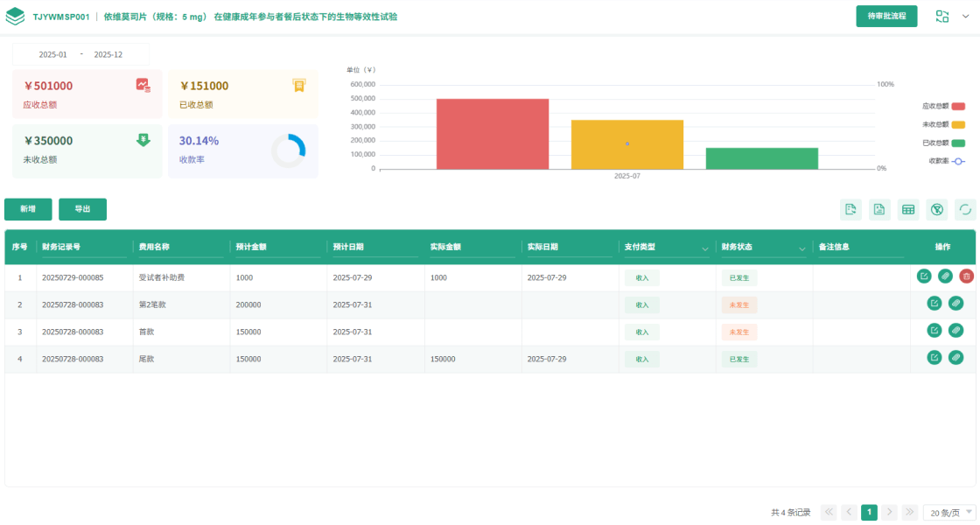The image size is (980, 525).
Task: Open the 20条/页 page size dropdown
Action: coord(950,513)
